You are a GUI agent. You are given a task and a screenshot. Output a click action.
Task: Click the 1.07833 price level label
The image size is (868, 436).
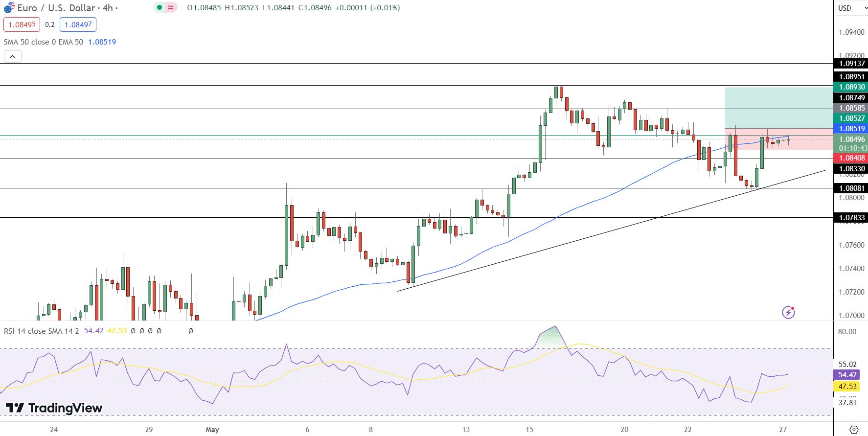click(851, 218)
